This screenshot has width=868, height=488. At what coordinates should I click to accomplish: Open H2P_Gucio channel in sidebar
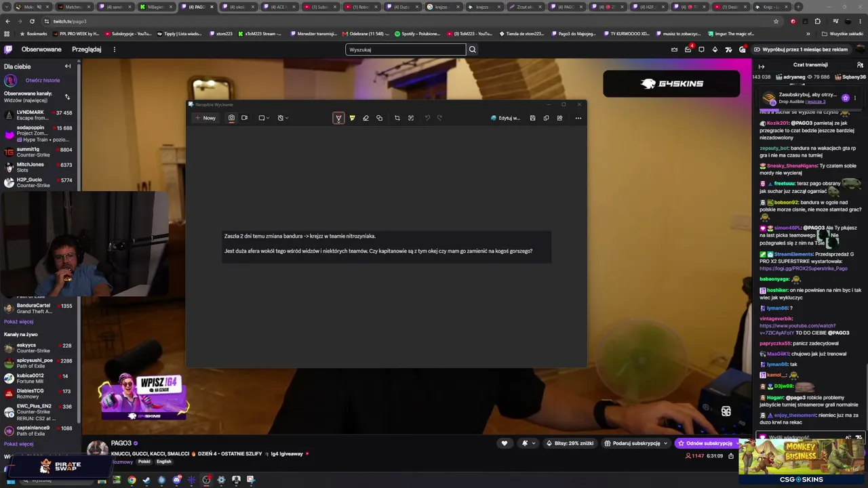[39, 182]
